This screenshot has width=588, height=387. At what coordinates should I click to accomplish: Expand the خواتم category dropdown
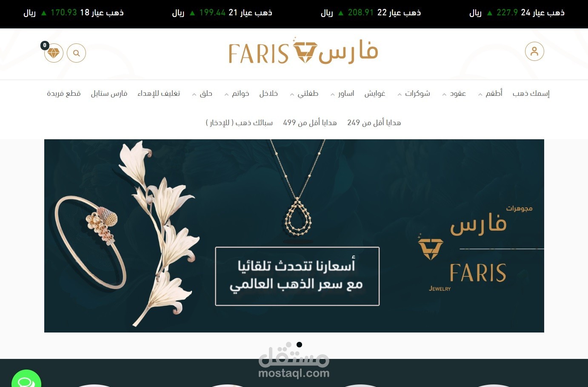pyautogui.click(x=237, y=94)
